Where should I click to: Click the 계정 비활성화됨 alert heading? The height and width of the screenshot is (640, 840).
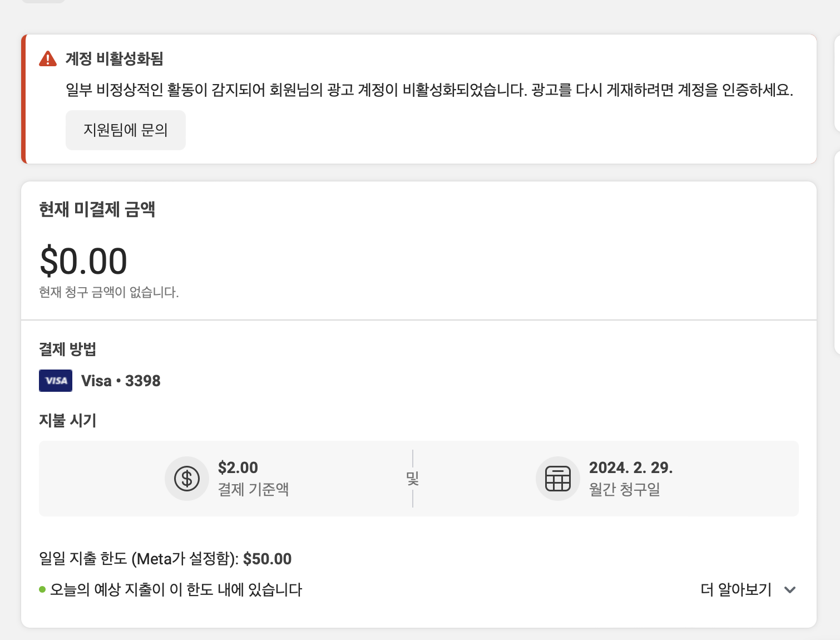(114, 58)
